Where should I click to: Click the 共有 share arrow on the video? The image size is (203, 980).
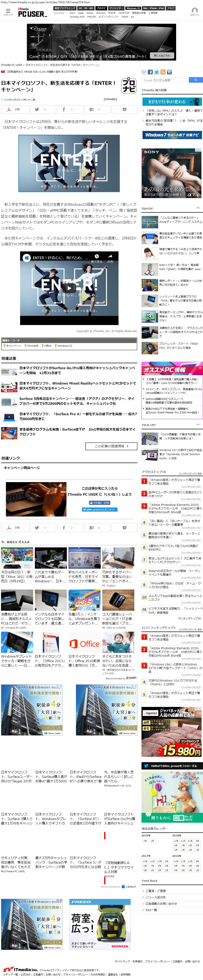[110, 258]
